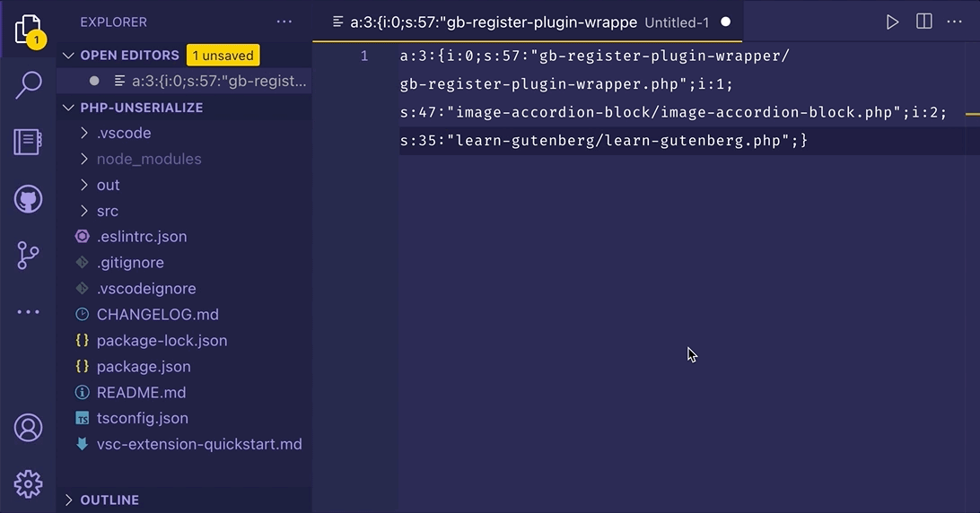Screen dimensions: 980x513
Task: Click the package.json braces icon
Action: pyautogui.click(x=82, y=367)
